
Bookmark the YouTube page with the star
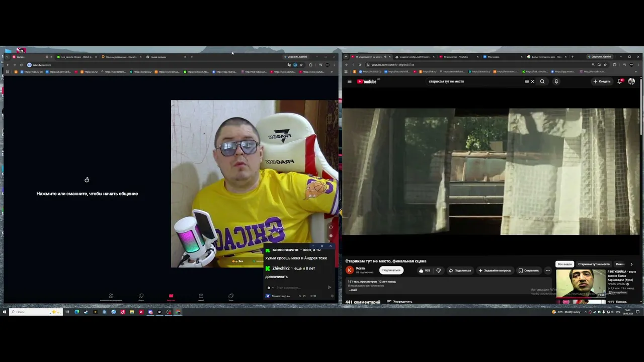click(606, 65)
